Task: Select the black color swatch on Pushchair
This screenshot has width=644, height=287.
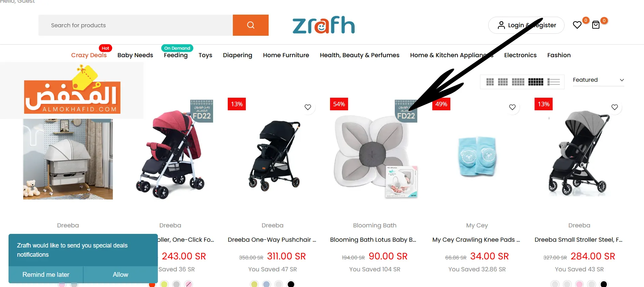Action: (x=291, y=284)
